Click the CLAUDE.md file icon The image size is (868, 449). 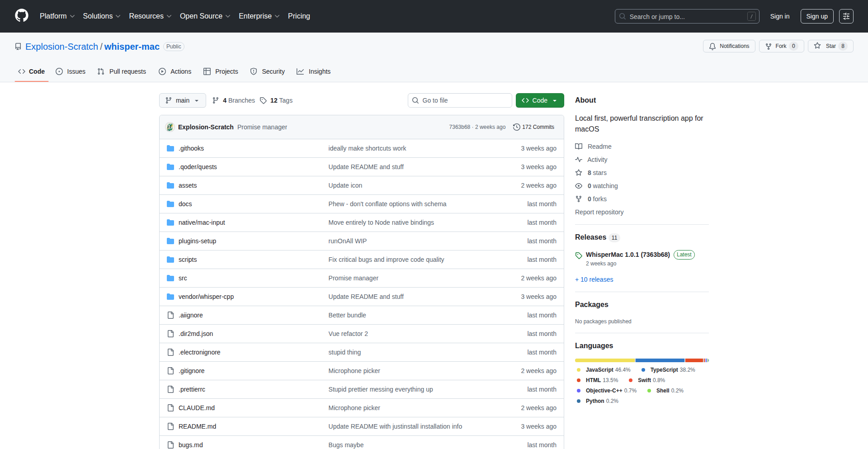pyautogui.click(x=170, y=408)
